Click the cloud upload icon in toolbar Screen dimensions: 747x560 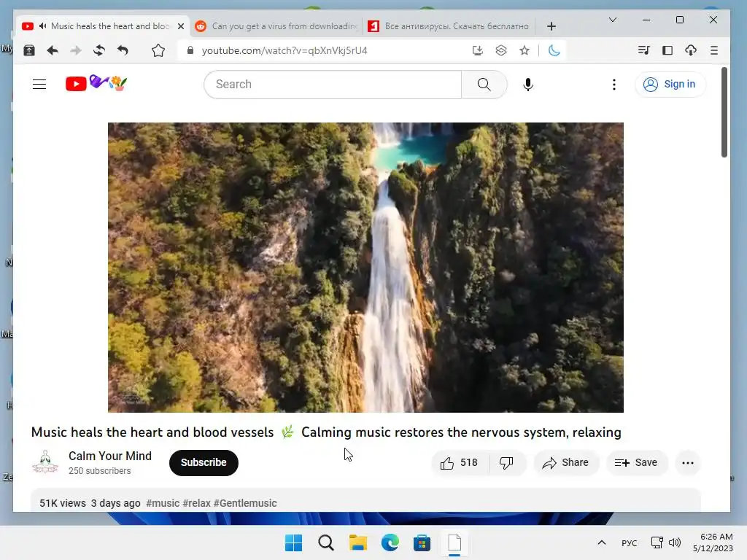[691, 50]
